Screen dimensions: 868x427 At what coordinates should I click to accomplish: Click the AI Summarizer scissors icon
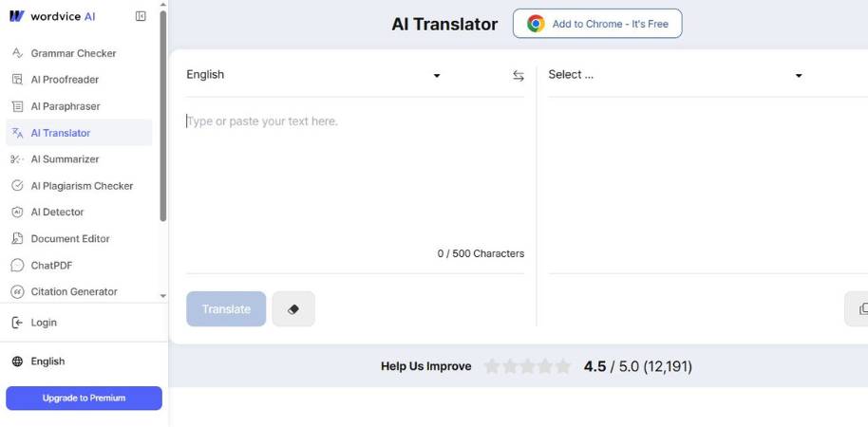pos(17,159)
